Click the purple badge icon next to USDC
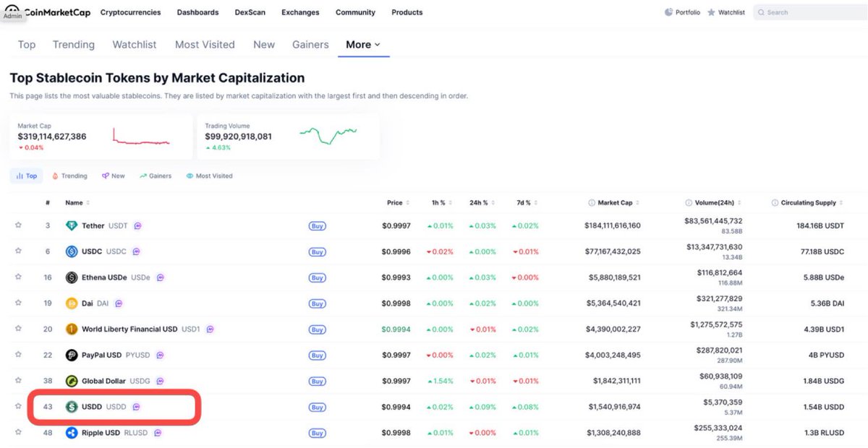This screenshot has height=448, width=868. point(136,251)
